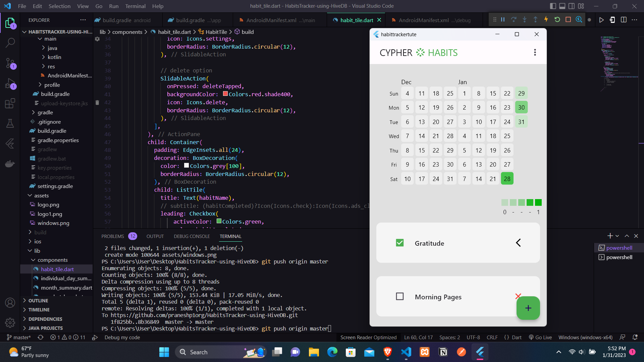Viewport: 644px width, 362px height.
Task: Collapse the assets folder
Action: tap(41, 195)
